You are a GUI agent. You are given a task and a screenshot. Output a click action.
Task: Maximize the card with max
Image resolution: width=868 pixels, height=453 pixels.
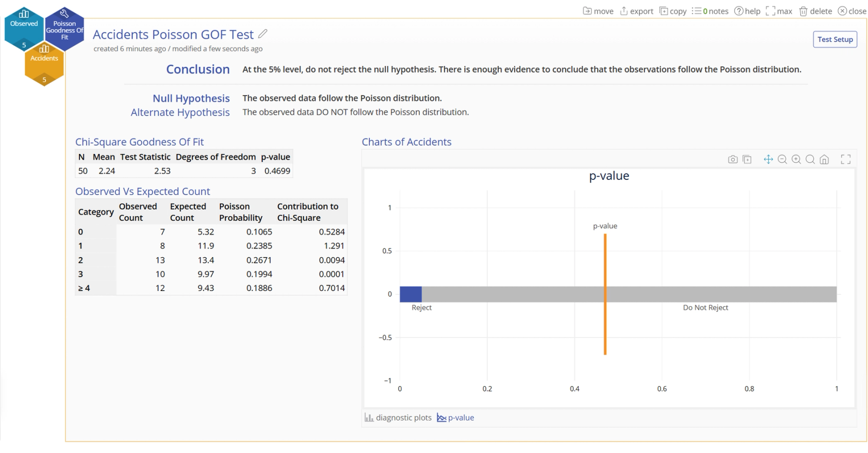pos(779,11)
